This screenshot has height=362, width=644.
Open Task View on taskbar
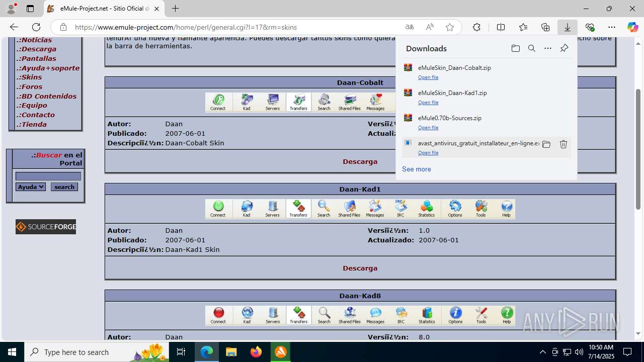coord(182,352)
